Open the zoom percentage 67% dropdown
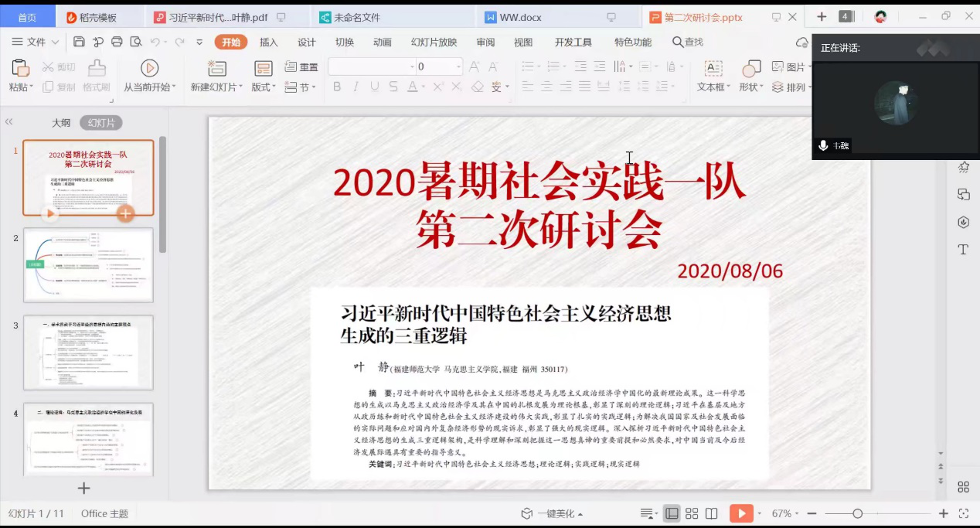The height and width of the screenshot is (528, 980). point(785,514)
